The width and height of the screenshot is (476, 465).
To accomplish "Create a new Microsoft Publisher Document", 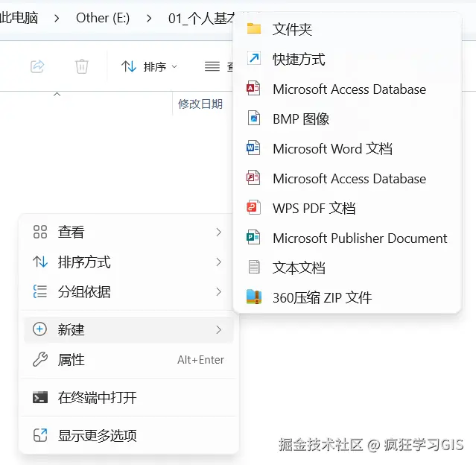I will point(347,238).
